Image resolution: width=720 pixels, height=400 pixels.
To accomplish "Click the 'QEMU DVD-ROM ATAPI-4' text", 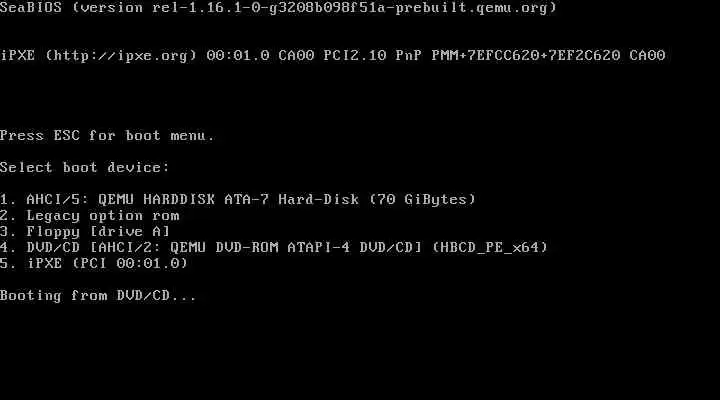I will 260,248.
